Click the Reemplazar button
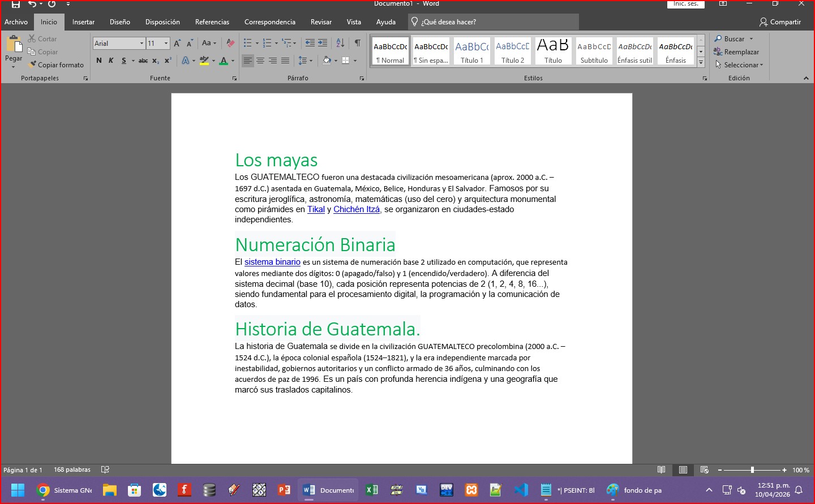This screenshot has height=504, width=815. (736, 52)
